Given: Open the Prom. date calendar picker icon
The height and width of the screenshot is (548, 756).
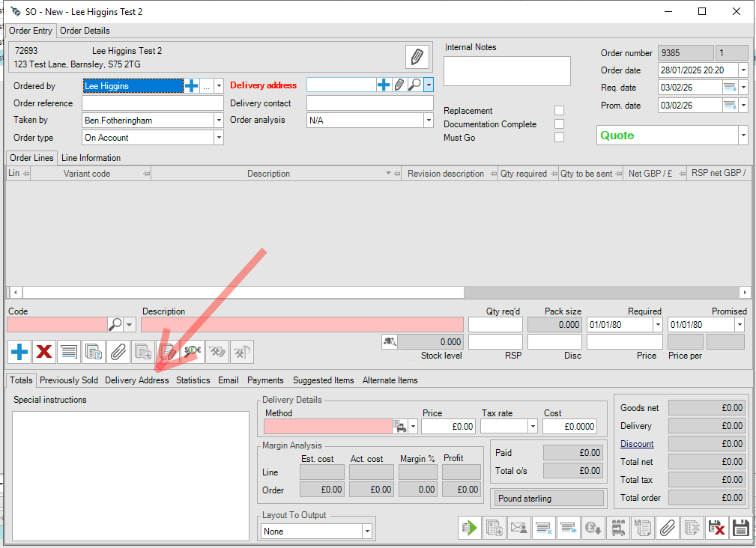Looking at the screenshot, I should [x=730, y=105].
